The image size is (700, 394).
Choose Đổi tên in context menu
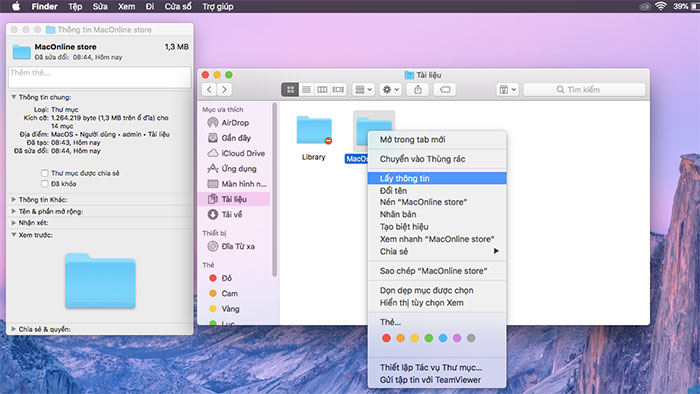pos(437,191)
